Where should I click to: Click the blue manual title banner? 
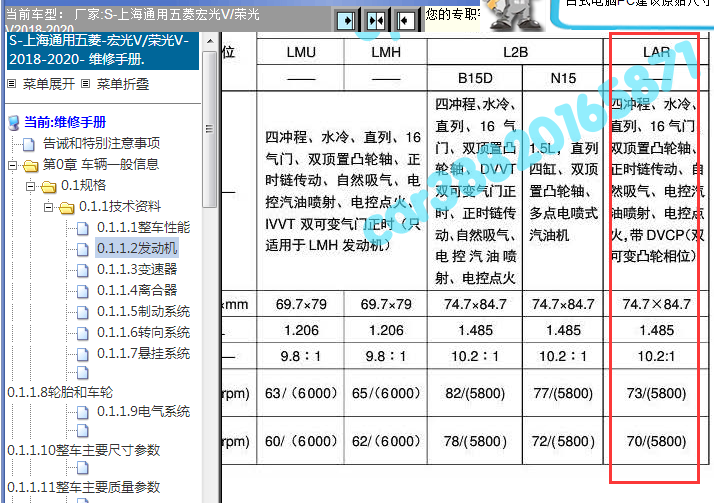(103, 50)
